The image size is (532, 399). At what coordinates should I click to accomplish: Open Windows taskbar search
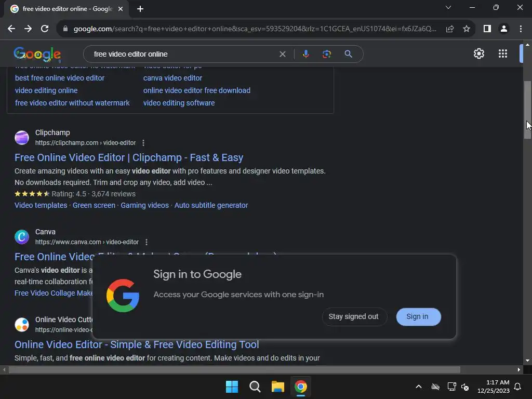click(255, 387)
